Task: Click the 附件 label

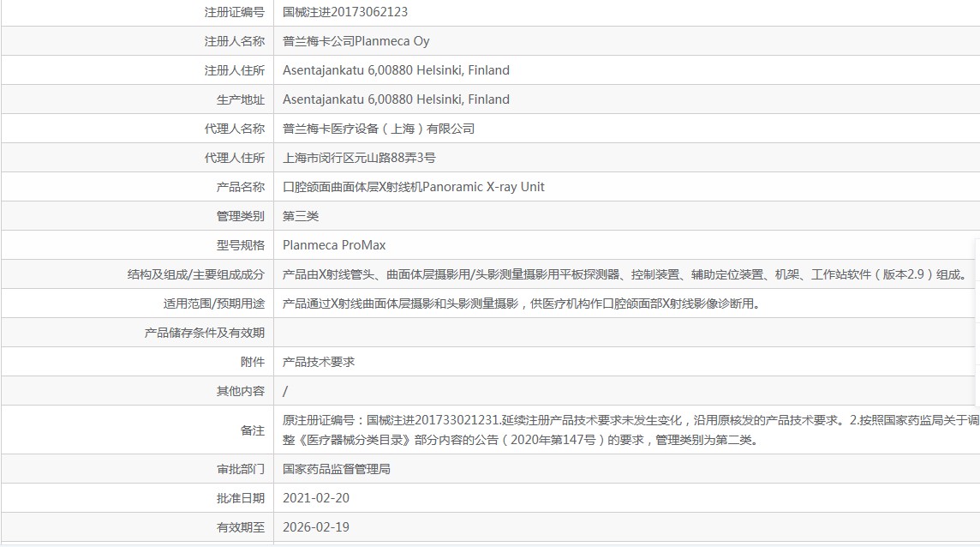Action: 253,362
